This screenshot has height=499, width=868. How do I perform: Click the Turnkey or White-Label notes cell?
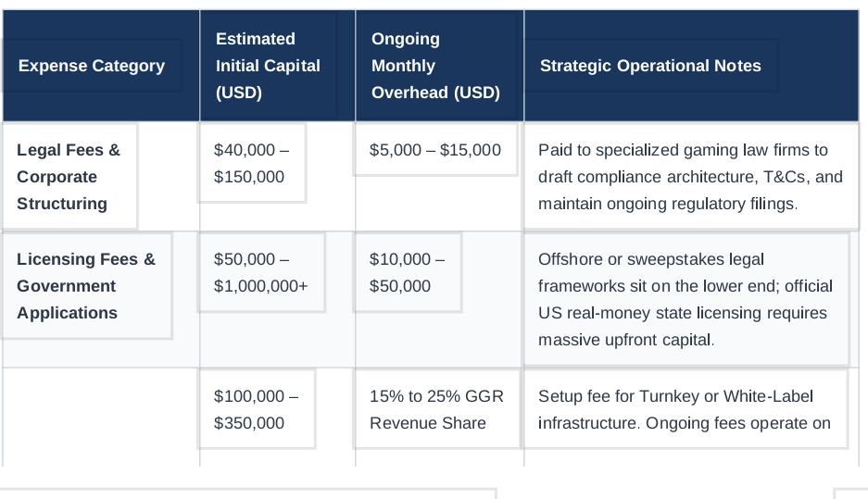point(691,418)
